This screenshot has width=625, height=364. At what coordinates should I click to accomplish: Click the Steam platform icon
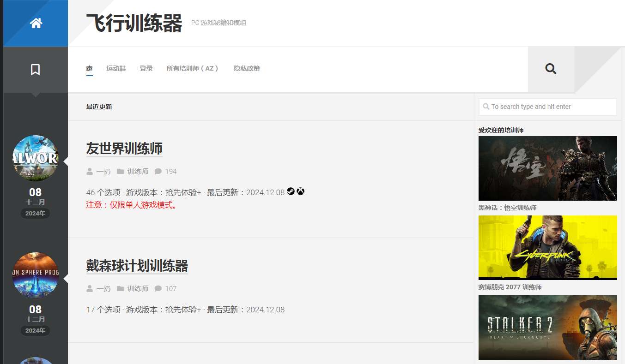click(x=291, y=191)
